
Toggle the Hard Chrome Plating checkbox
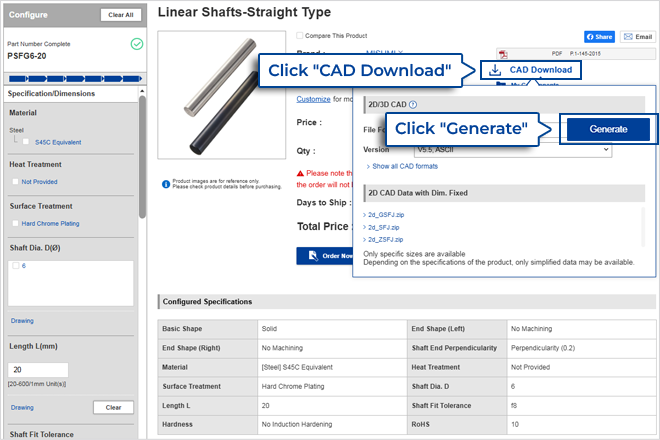click(15, 223)
